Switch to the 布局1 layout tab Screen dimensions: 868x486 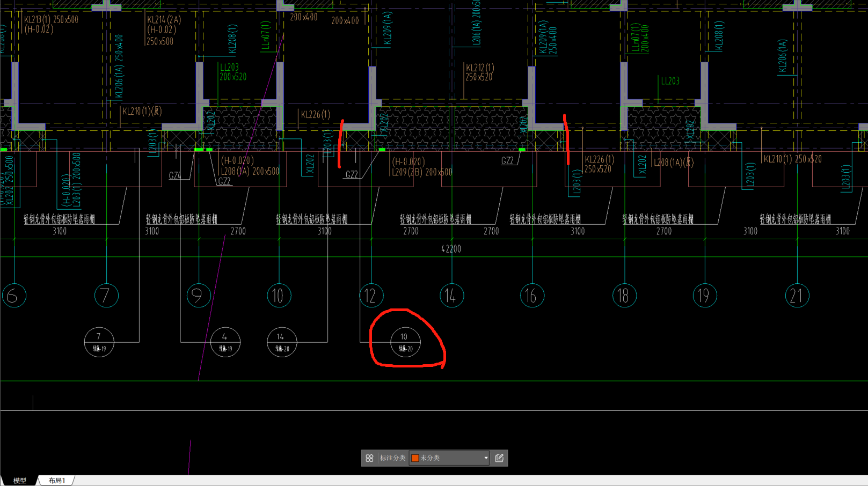point(57,481)
